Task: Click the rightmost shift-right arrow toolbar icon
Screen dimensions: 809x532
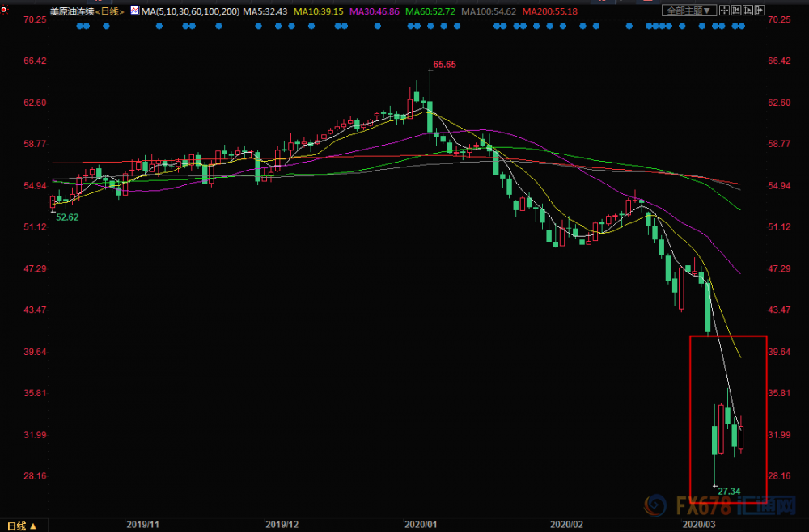Action: point(760,11)
